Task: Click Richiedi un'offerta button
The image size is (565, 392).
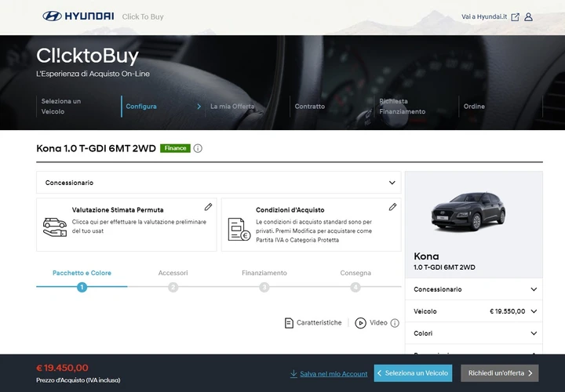Action: click(x=500, y=373)
